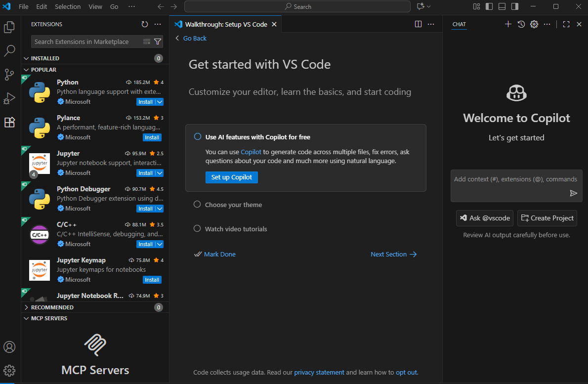
Task: Toggle the bottom panel visibility
Action: (502, 6)
